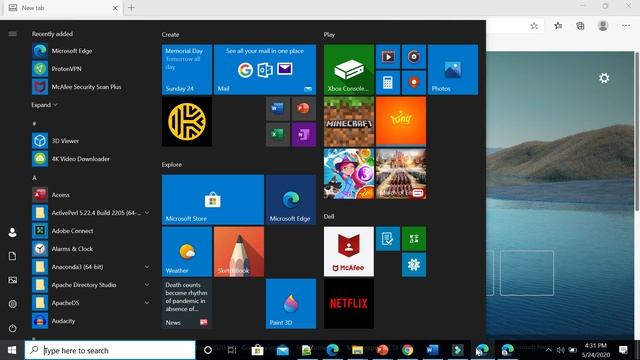
Task: Open Pictures from Start sidebar
Action: 12,280
